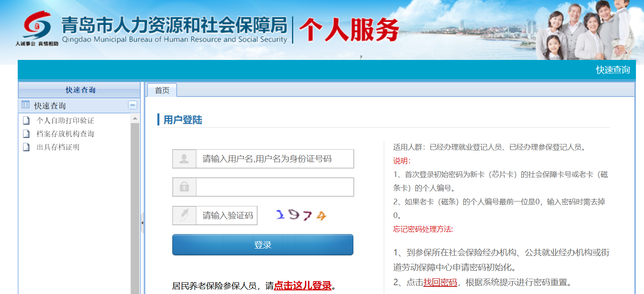Viewport: 644px width, 294px height.
Task: Collapse the 快速查询 panel with minus button
Action: (132, 105)
